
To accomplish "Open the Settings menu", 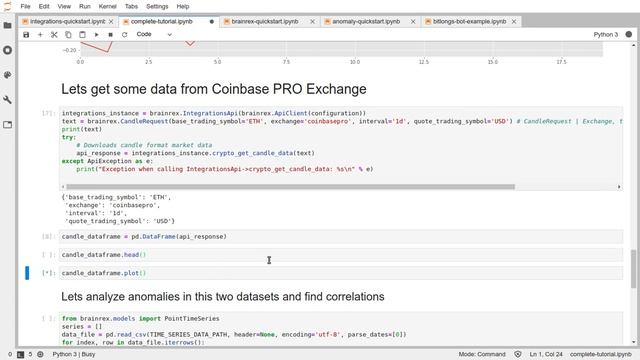I will 157,7.
